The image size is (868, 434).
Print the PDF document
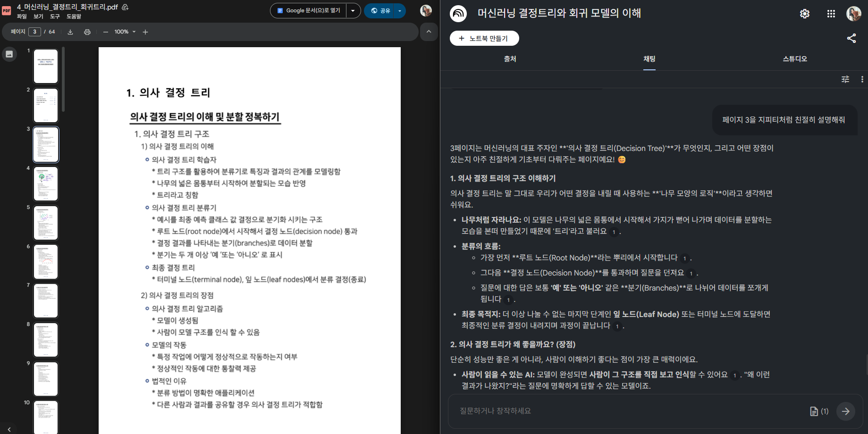pyautogui.click(x=87, y=32)
